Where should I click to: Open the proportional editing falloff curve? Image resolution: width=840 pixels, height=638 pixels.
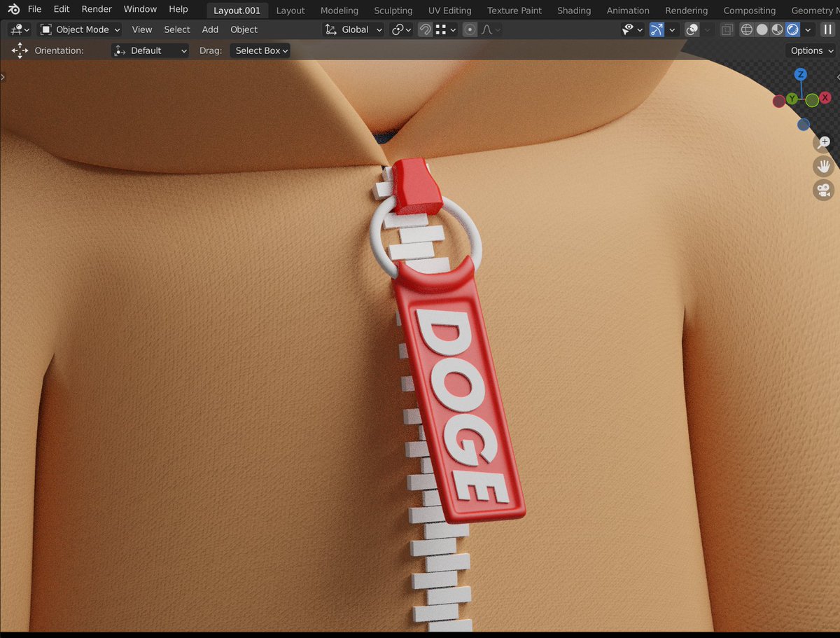[x=491, y=29]
